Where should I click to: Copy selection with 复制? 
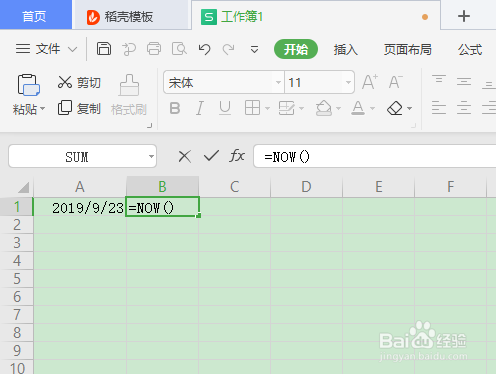point(79,108)
